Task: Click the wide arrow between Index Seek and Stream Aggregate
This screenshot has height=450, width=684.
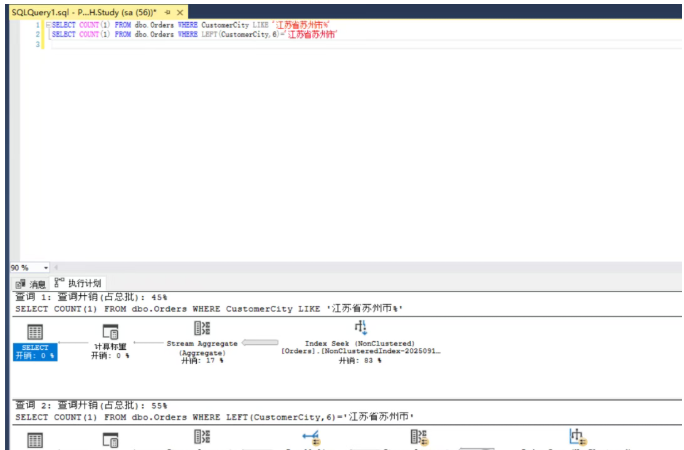Action: [260, 343]
